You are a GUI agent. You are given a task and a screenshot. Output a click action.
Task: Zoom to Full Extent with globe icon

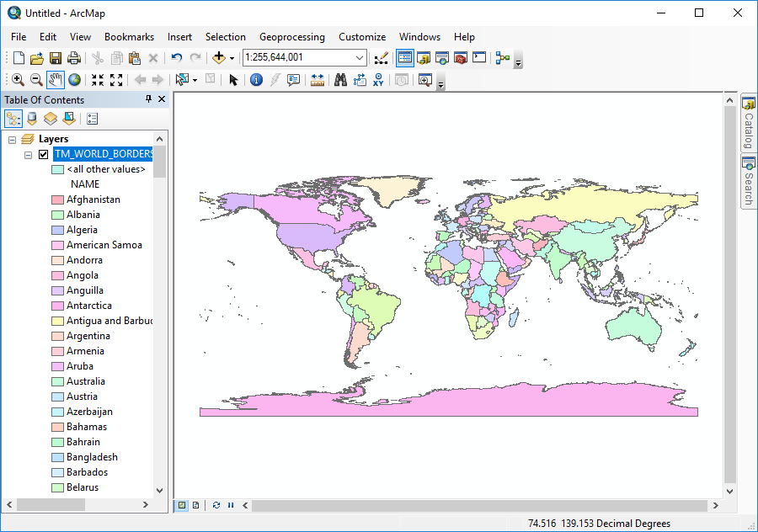coord(75,80)
